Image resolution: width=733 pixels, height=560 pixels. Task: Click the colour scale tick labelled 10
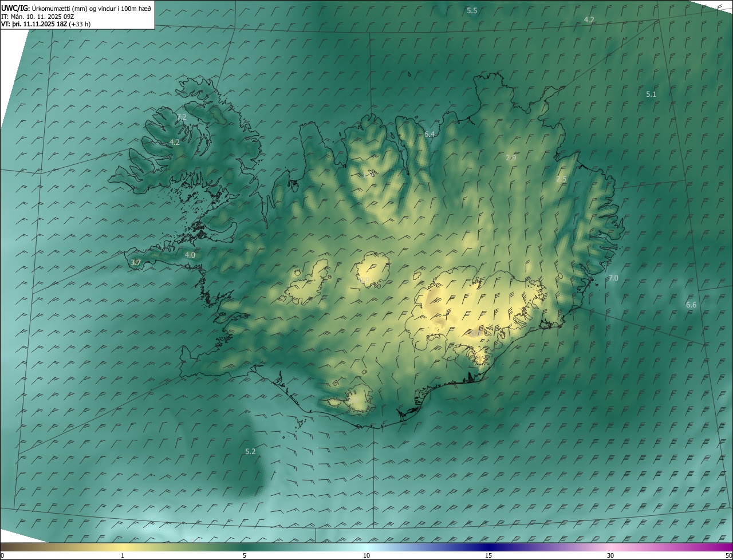click(366, 555)
